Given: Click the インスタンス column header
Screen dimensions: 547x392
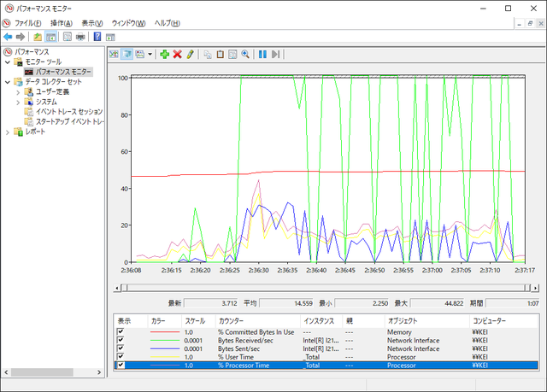Looking at the screenshot, I should tap(321, 321).
